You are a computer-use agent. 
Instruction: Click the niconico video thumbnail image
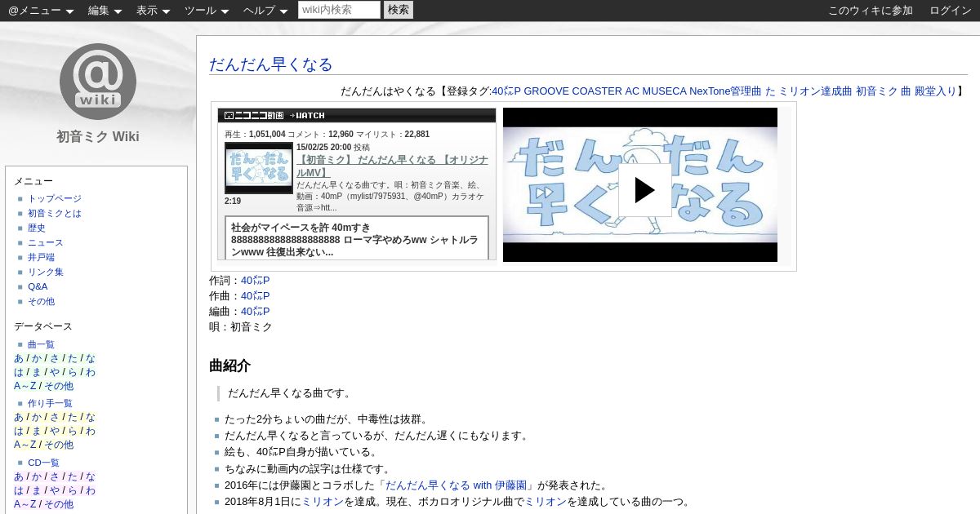click(258, 167)
